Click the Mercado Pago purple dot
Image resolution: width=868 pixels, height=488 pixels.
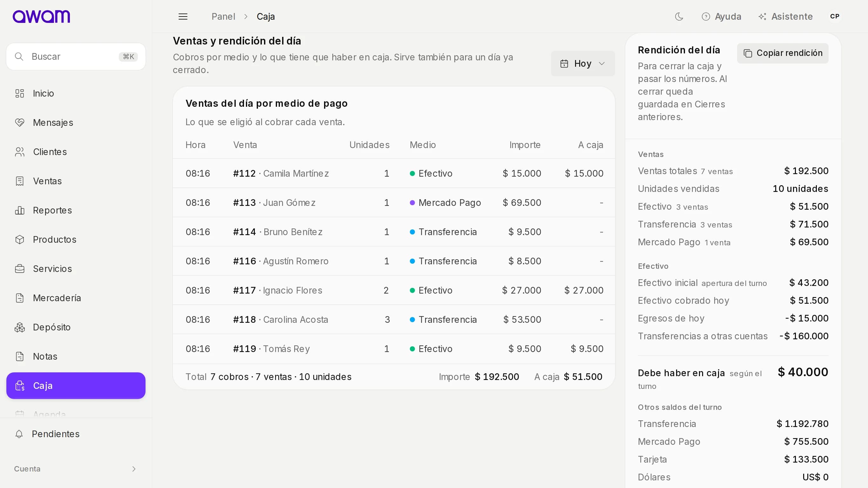[x=412, y=203]
